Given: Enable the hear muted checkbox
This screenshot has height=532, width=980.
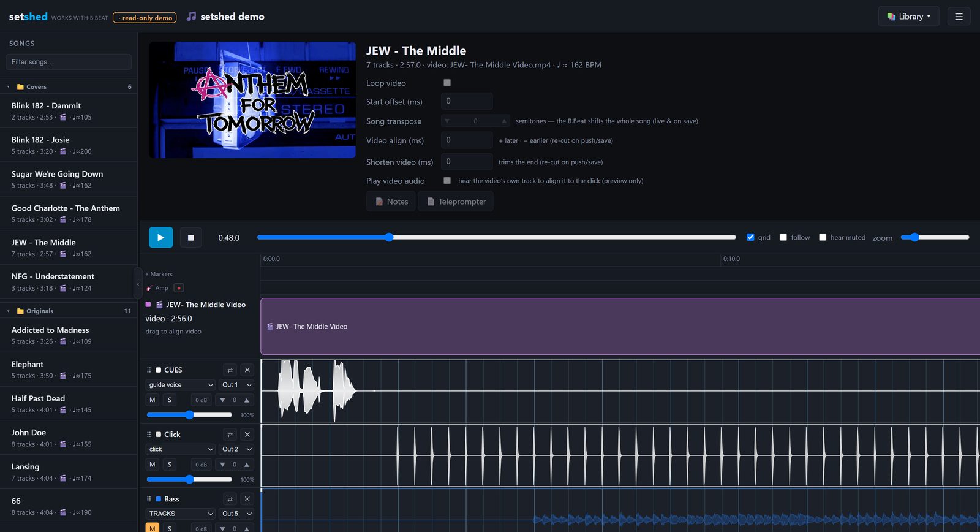Looking at the screenshot, I should click(x=823, y=237).
